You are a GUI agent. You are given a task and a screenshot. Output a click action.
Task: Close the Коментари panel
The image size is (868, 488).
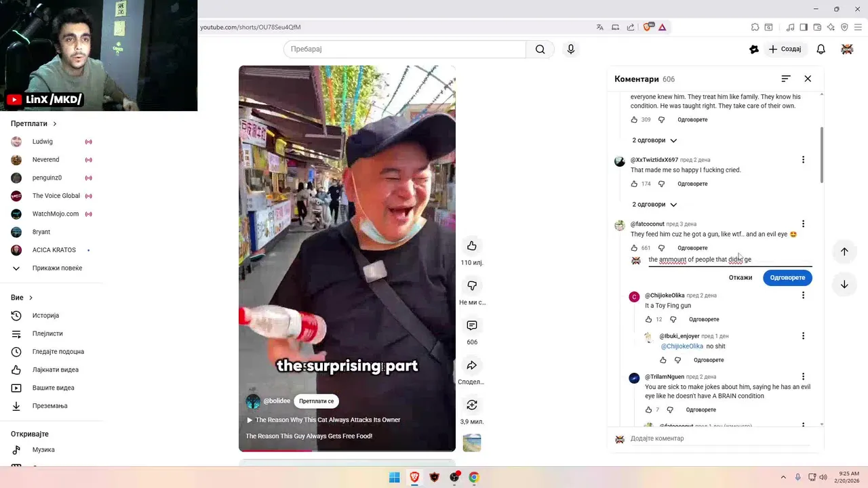click(x=808, y=79)
